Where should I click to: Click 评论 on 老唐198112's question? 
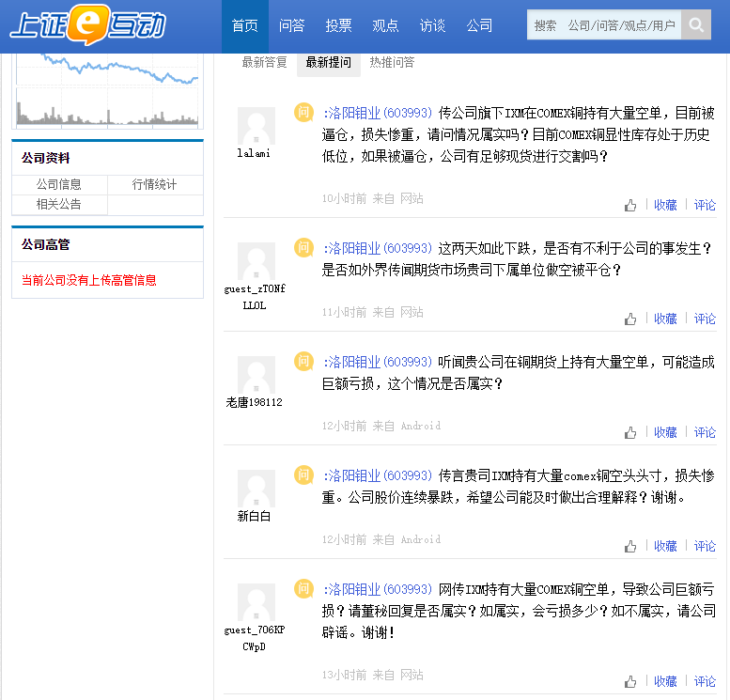pos(705,432)
